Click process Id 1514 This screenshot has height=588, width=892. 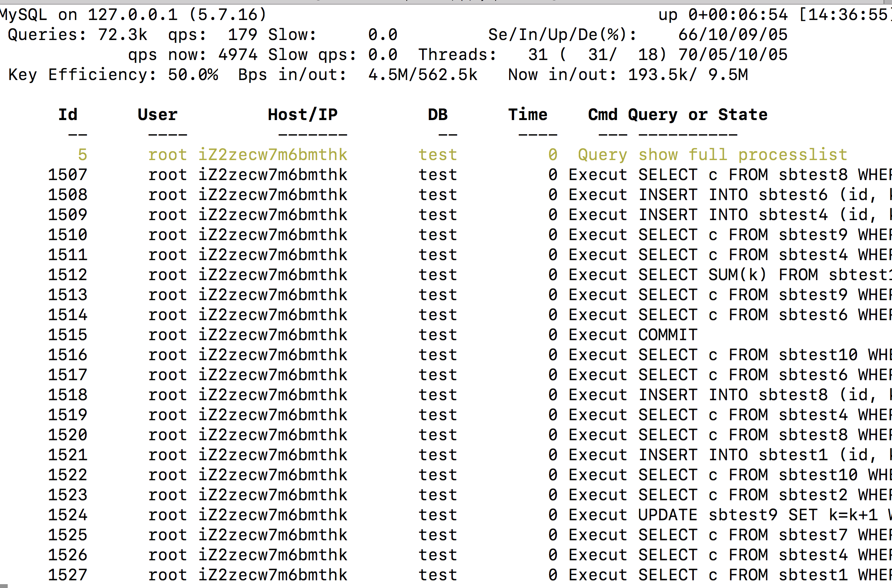pos(68,315)
